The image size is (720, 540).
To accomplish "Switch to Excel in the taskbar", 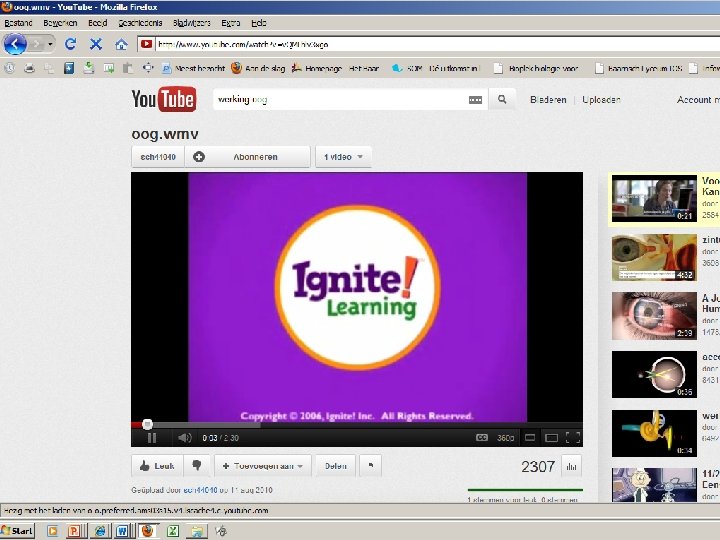I will (x=173, y=531).
